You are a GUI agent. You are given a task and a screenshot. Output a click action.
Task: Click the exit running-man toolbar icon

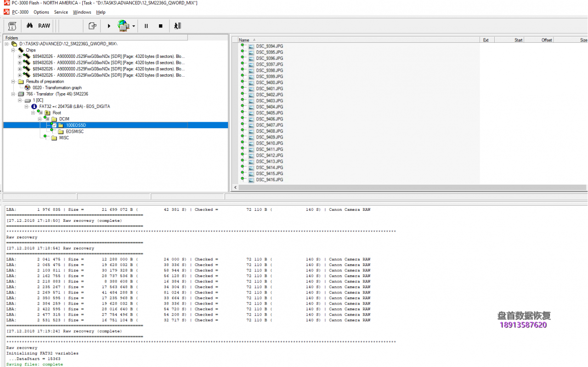177,26
